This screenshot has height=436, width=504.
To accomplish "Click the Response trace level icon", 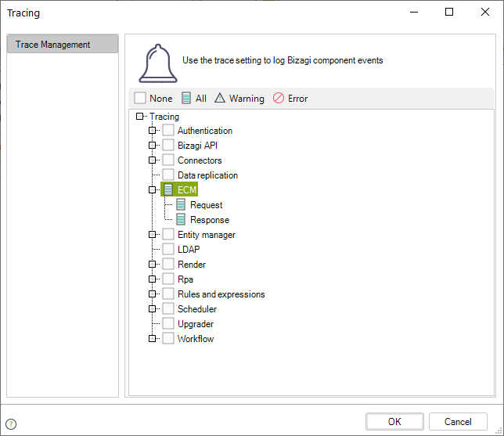I will tap(181, 219).
